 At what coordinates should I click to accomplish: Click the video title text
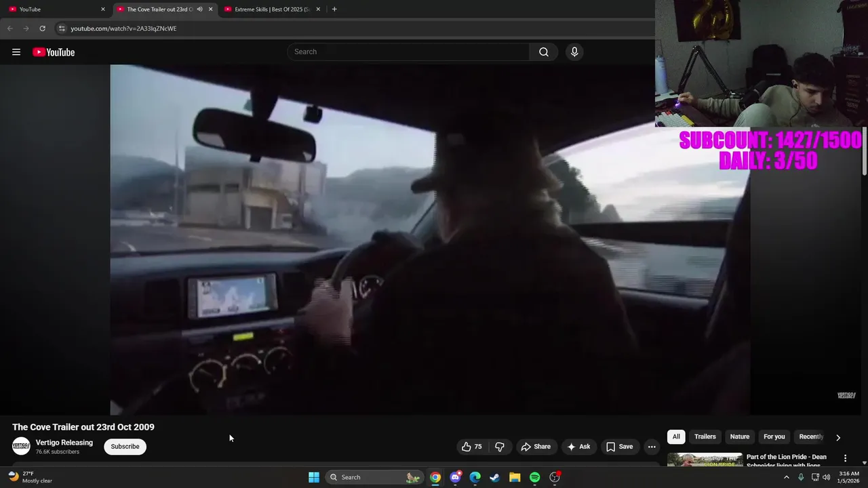coord(83,427)
